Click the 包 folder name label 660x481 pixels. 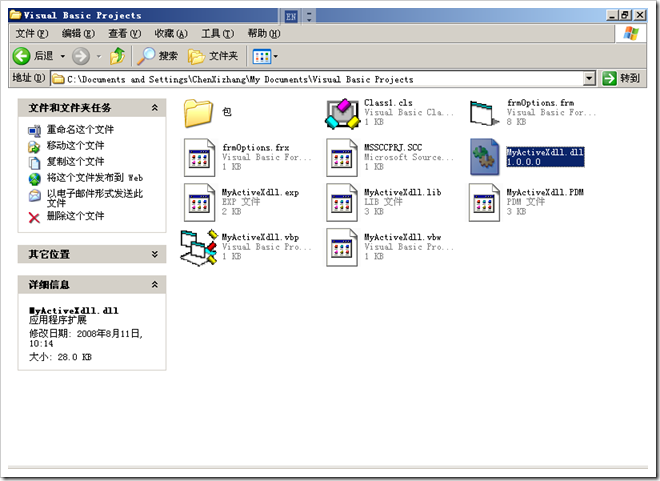tap(226, 112)
